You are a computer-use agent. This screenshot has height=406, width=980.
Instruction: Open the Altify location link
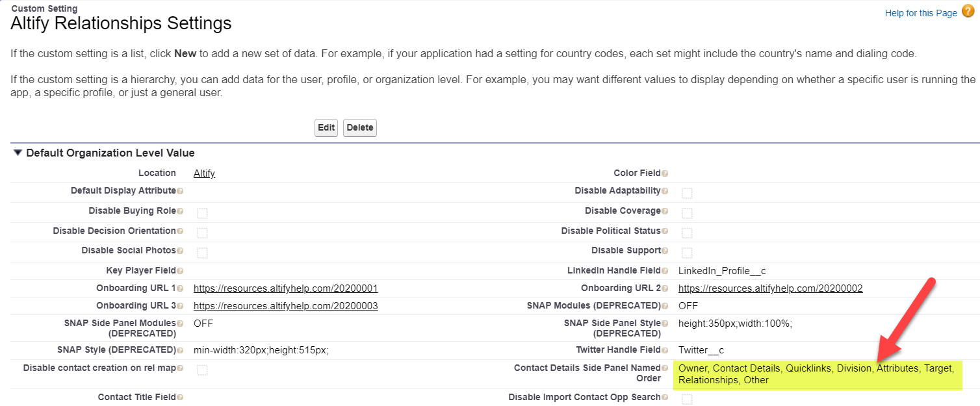click(x=204, y=173)
